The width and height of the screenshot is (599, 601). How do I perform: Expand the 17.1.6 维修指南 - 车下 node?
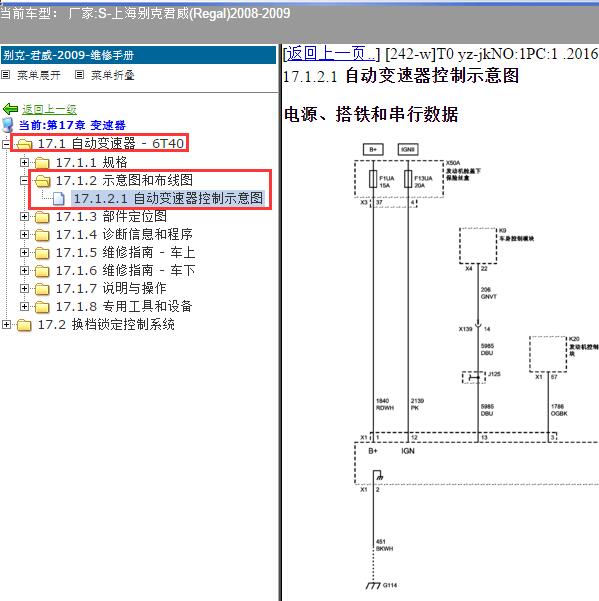pos(25,271)
